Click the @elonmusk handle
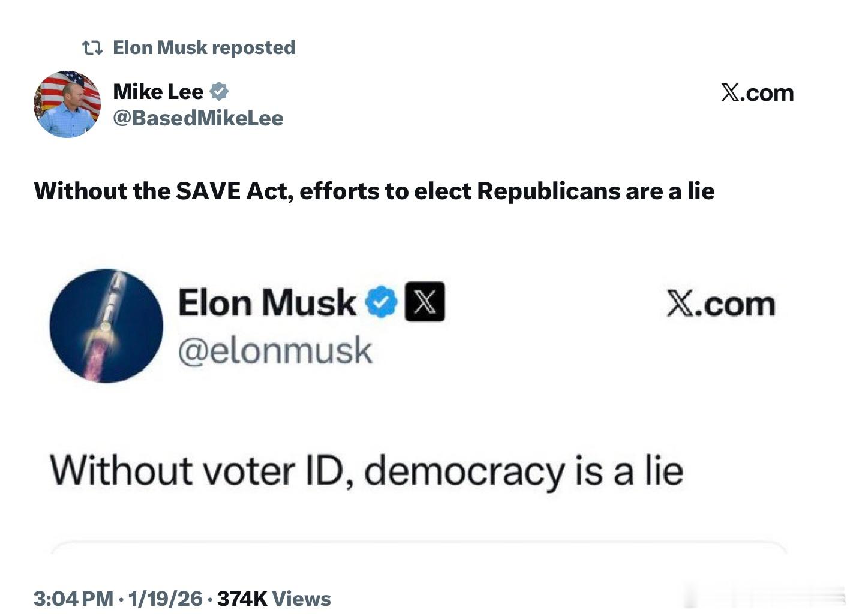 pos(275,350)
